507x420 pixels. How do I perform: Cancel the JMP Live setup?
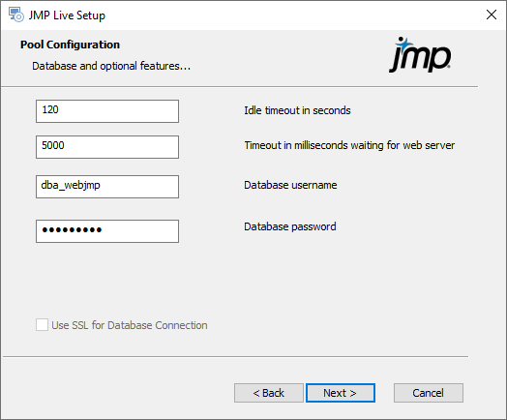tap(429, 393)
